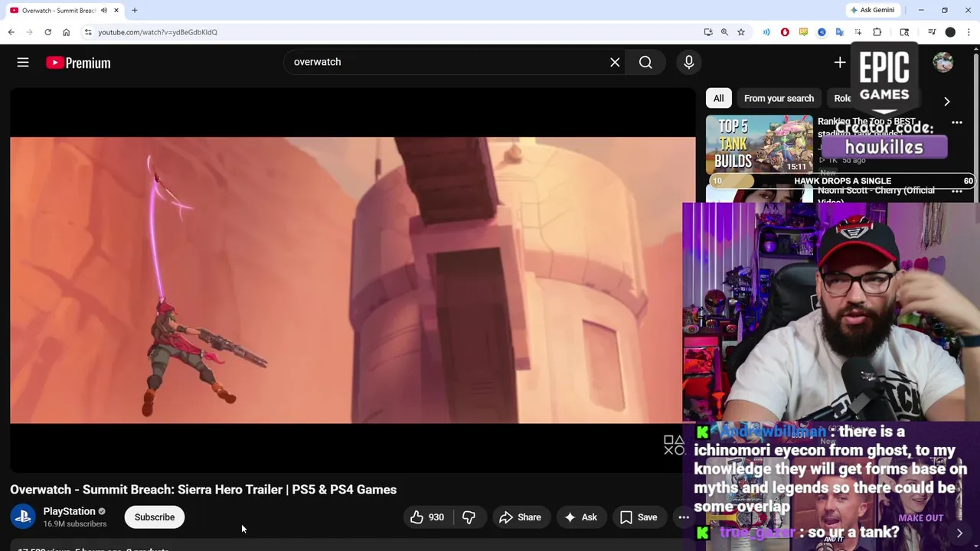Open options for Naomi Scott Cherry video

pyautogui.click(x=957, y=191)
